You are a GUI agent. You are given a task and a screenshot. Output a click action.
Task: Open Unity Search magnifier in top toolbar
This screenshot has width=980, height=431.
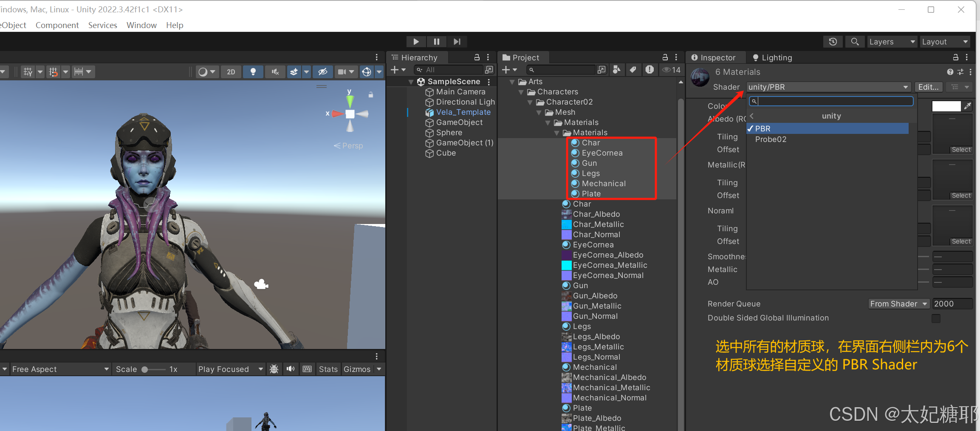[x=855, y=42]
